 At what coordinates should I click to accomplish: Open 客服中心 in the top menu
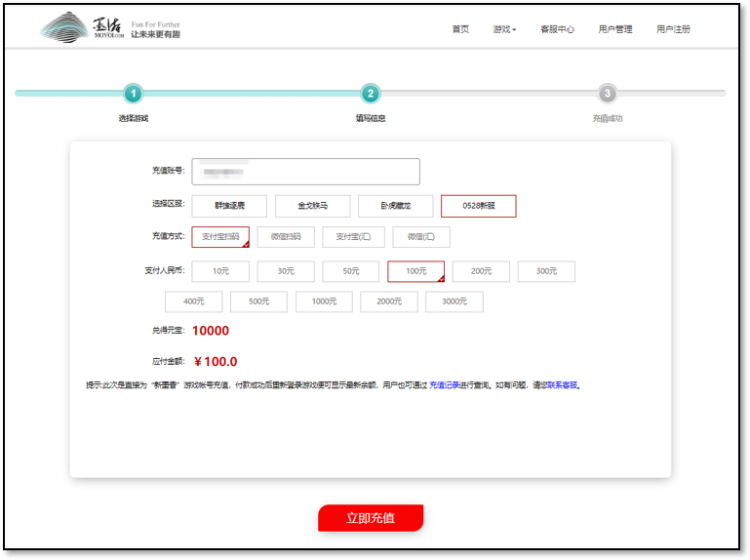557,29
